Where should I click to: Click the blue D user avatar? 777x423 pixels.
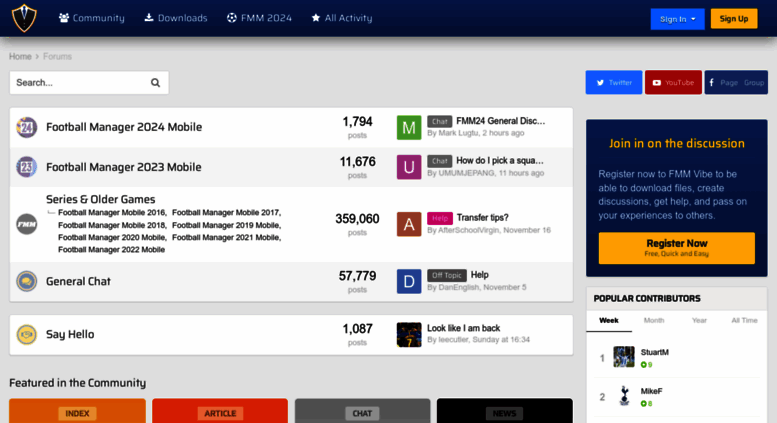coord(409,281)
